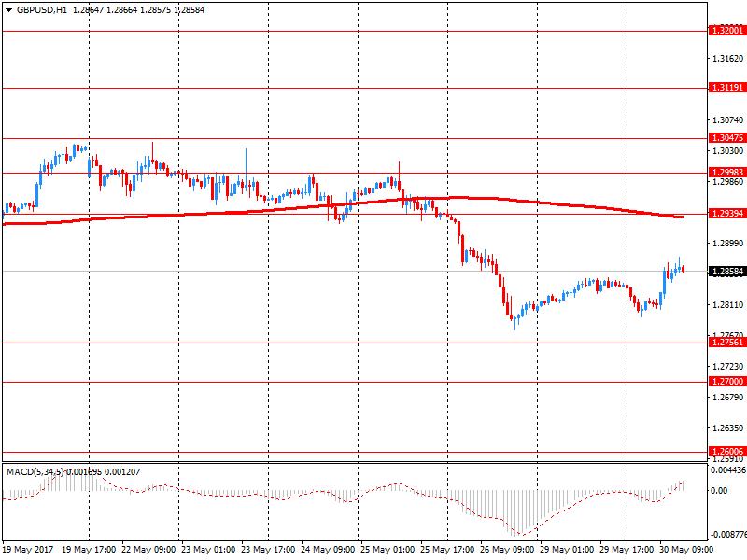747x560 pixels.
Task: Click the 19 May 17:00 time label
Action: pyautogui.click(x=89, y=550)
